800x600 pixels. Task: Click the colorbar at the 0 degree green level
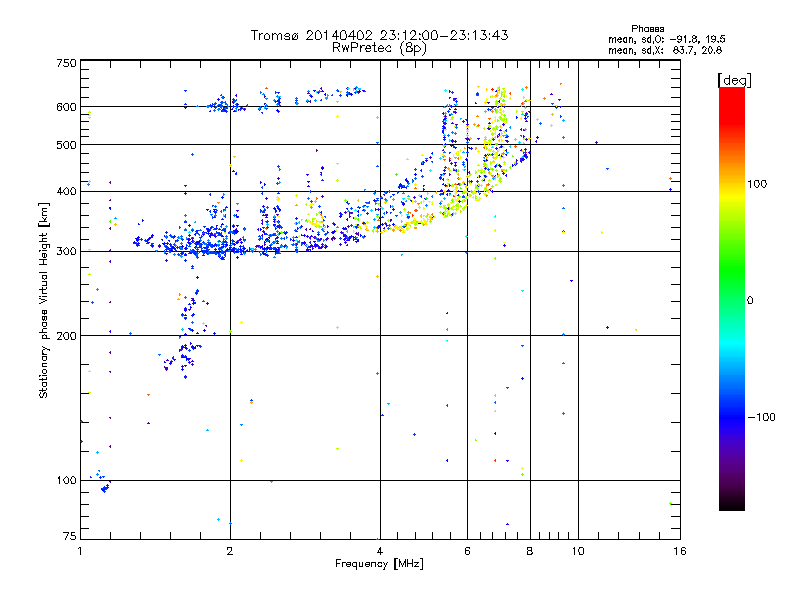(731, 300)
